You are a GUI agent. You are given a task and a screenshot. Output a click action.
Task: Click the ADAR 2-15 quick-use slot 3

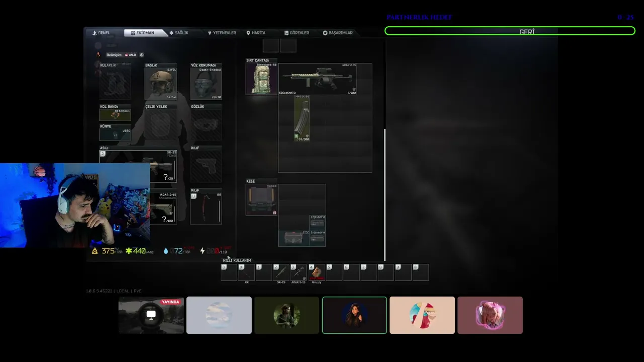click(298, 272)
